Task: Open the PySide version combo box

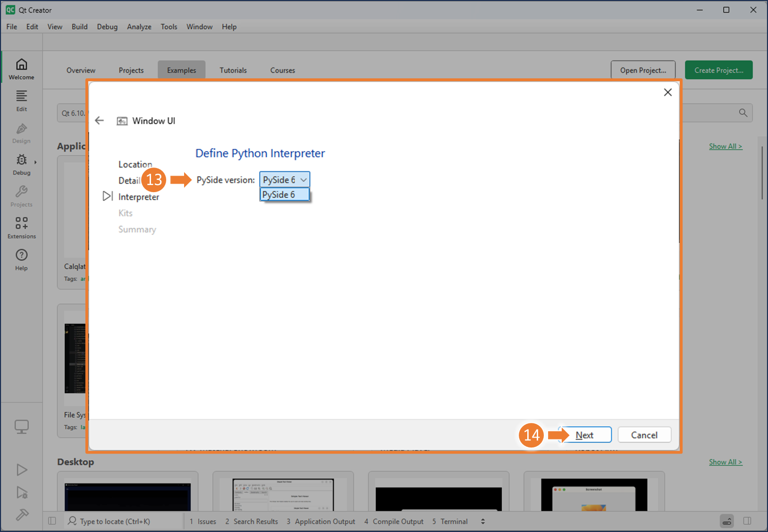Action: coord(285,179)
